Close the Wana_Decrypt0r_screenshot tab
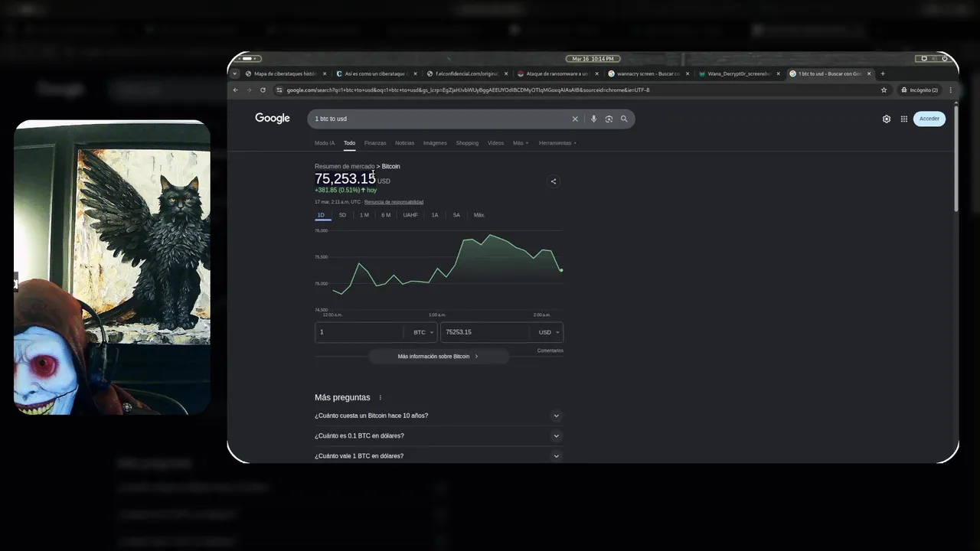This screenshot has width=980, height=551. tap(778, 73)
